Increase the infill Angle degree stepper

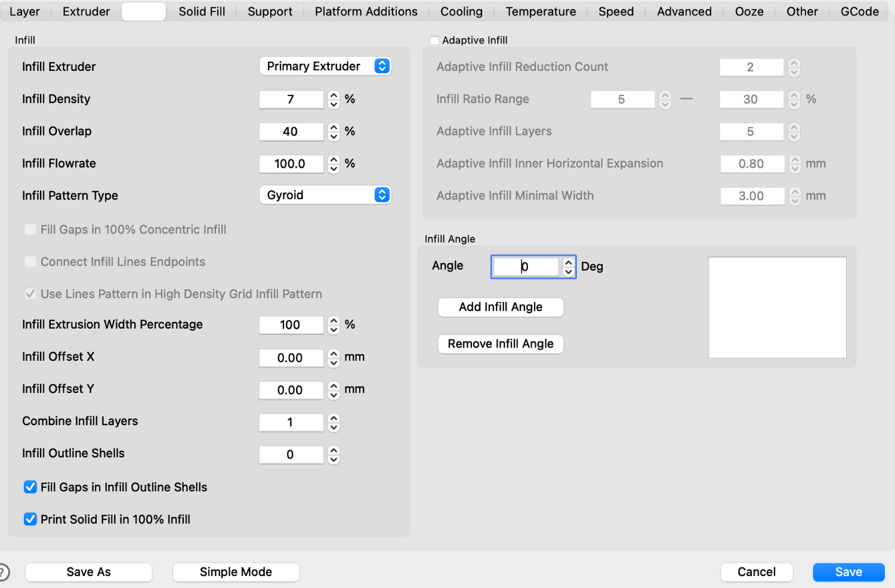click(x=569, y=262)
